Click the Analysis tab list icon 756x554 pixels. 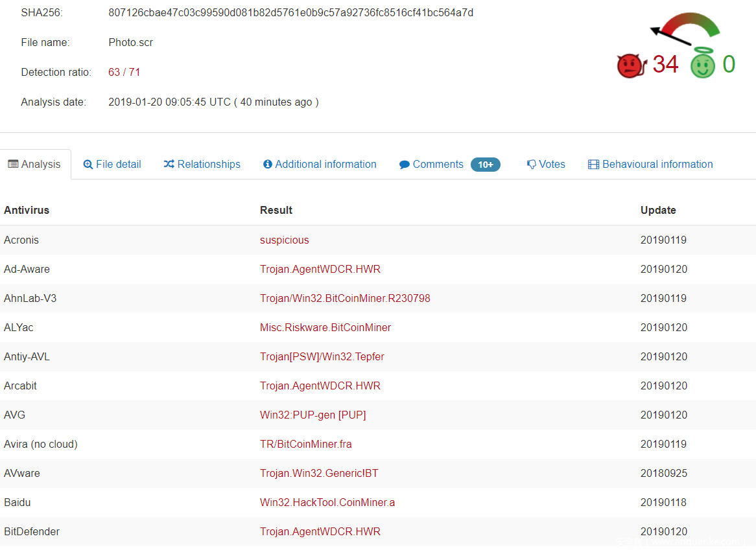13,165
